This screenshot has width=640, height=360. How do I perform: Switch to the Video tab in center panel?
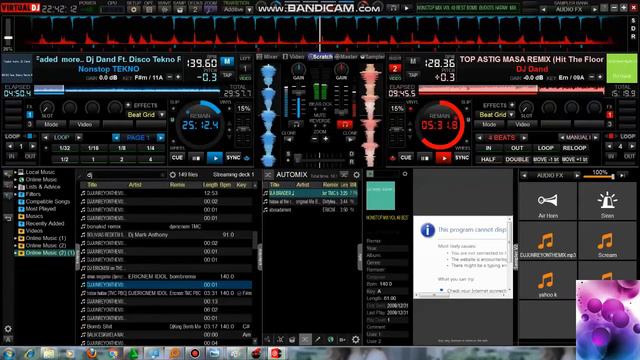pos(294,57)
